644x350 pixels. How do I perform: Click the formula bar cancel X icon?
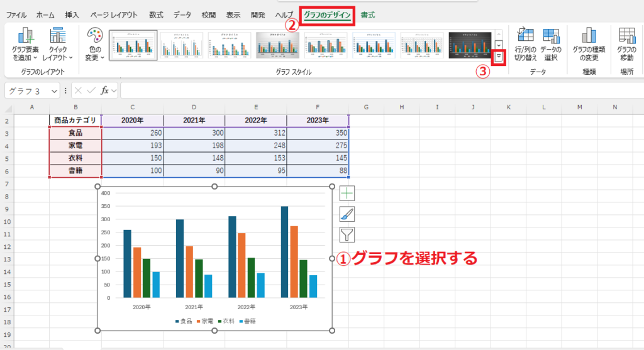(78, 90)
